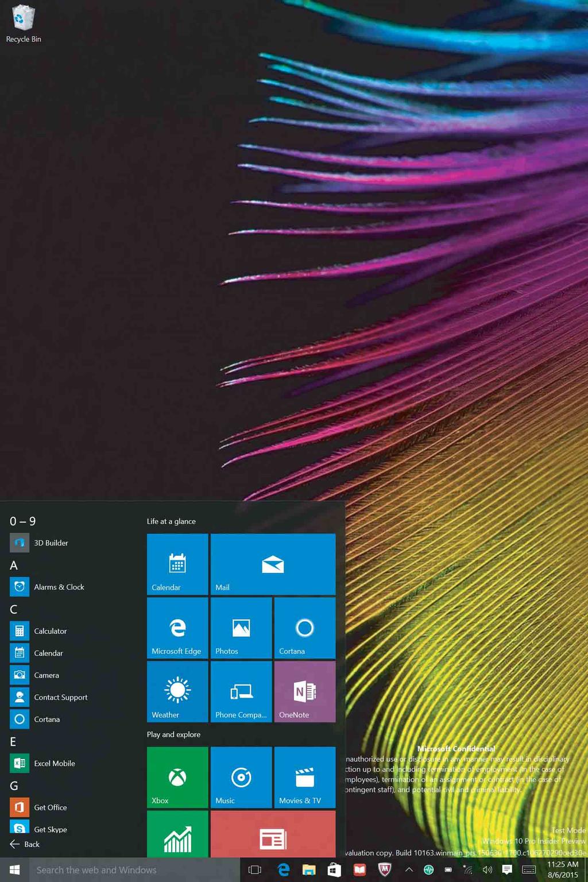Screen dimensions: 588x882
Task: Click the red book app on the taskbar
Action: [359, 870]
